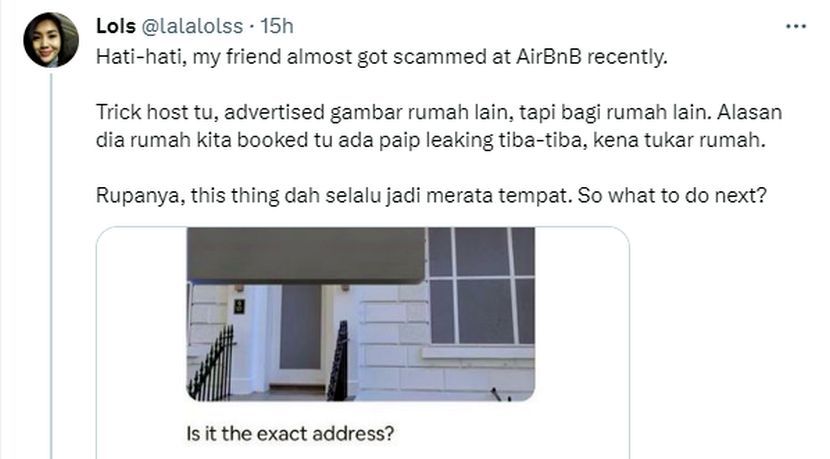Click the sentence starting with Hati-hati
This screenshot has height=459, width=830.
click(382, 56)
